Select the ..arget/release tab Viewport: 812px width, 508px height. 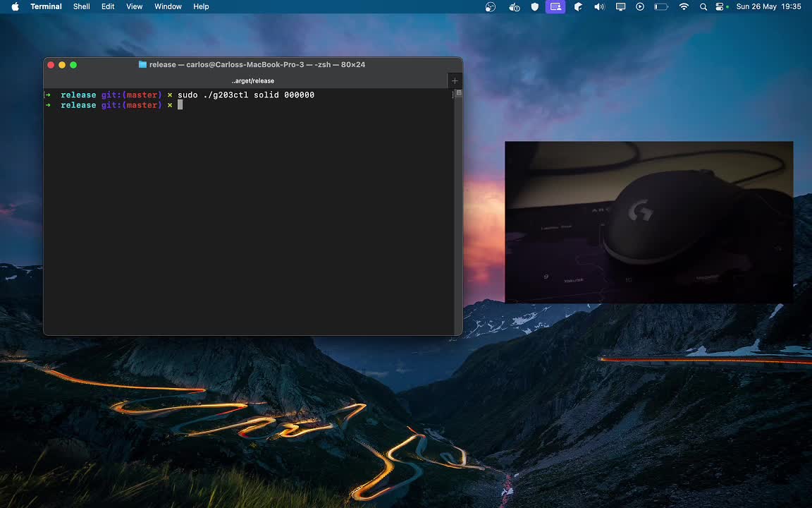pos(253,81)
